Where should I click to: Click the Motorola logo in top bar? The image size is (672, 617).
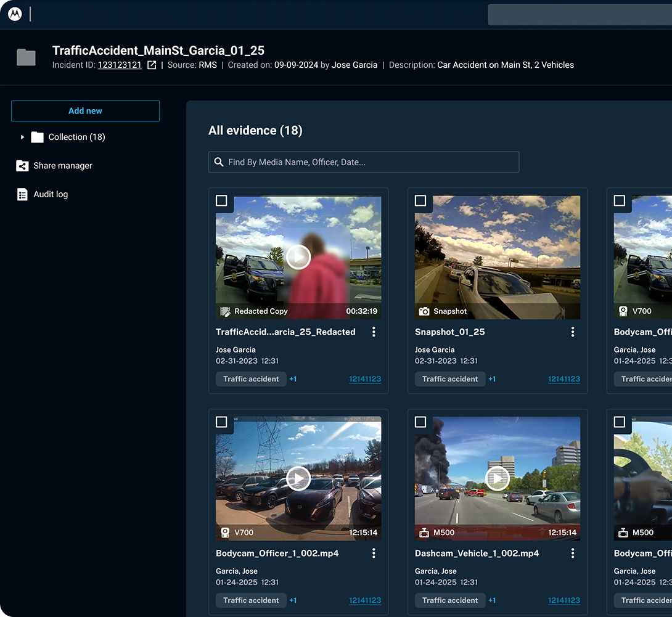[15, 14]
